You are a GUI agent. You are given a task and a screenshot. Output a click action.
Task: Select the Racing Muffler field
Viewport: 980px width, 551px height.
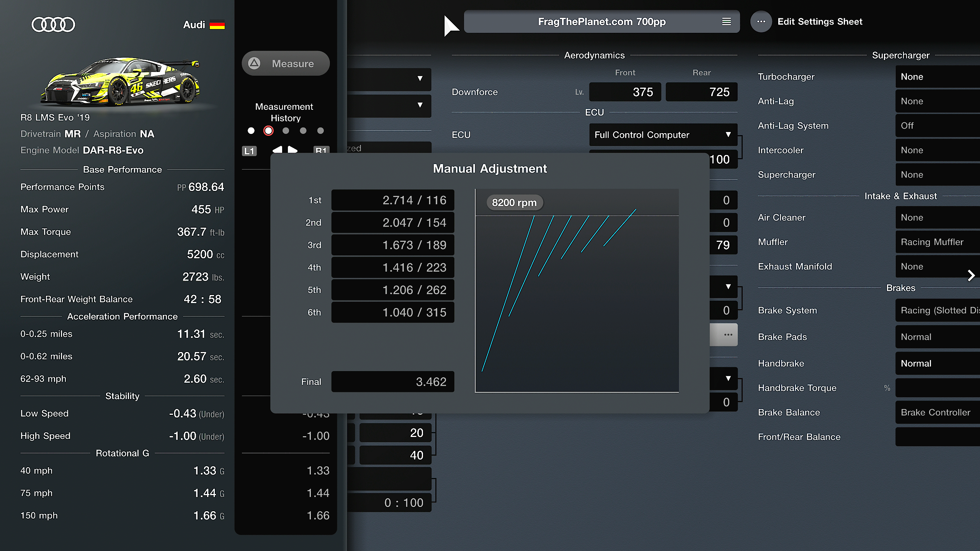coord(938,242)
